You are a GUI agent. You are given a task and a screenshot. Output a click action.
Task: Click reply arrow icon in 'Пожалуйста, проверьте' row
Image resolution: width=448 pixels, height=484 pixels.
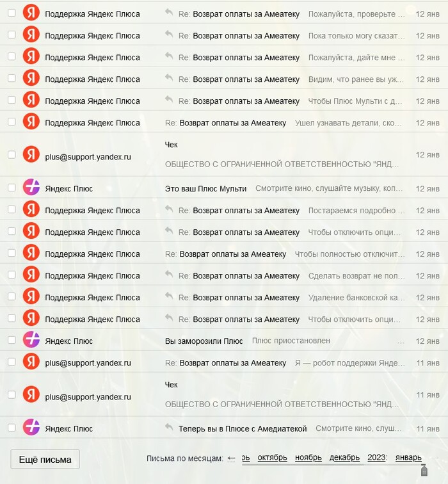pyautogui.click(x=169, y=12)
